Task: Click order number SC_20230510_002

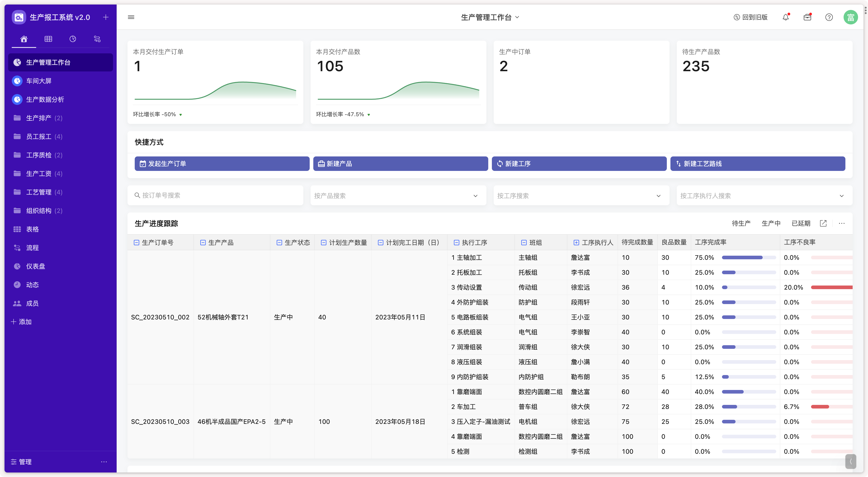Action: click(x=160, y=317)
